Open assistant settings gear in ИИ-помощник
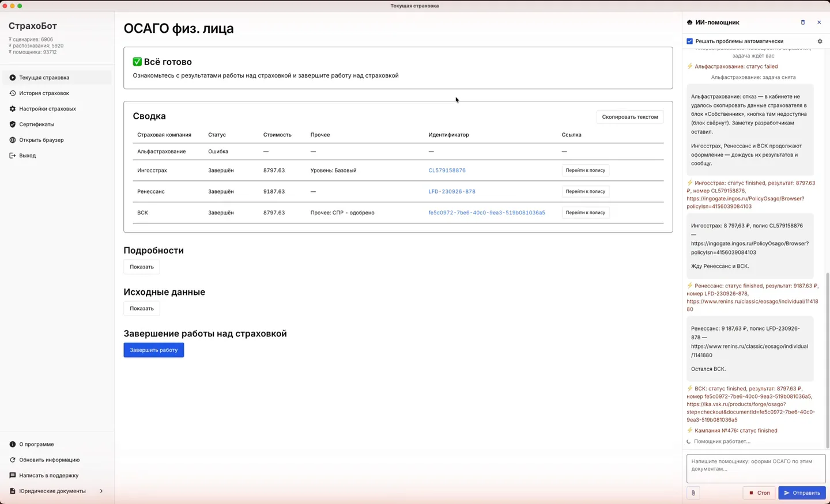 click(x=820, y=41)
